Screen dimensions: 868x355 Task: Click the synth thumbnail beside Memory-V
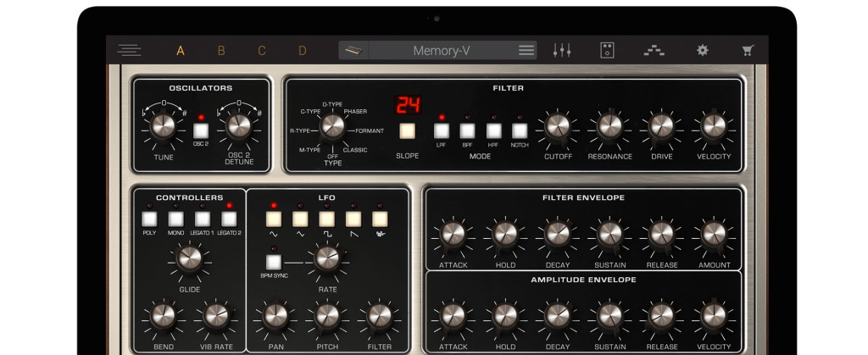pos(353,50)
